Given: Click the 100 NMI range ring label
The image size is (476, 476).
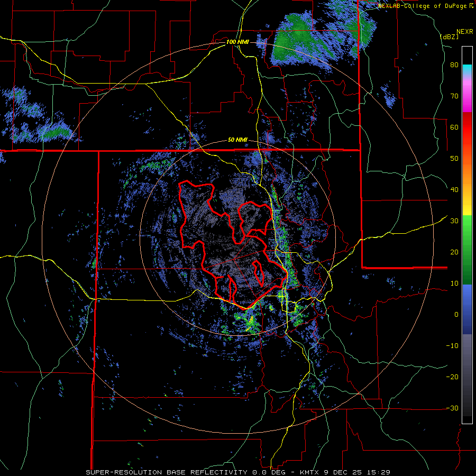Looking at the screenshot, I should pos(237,42).
